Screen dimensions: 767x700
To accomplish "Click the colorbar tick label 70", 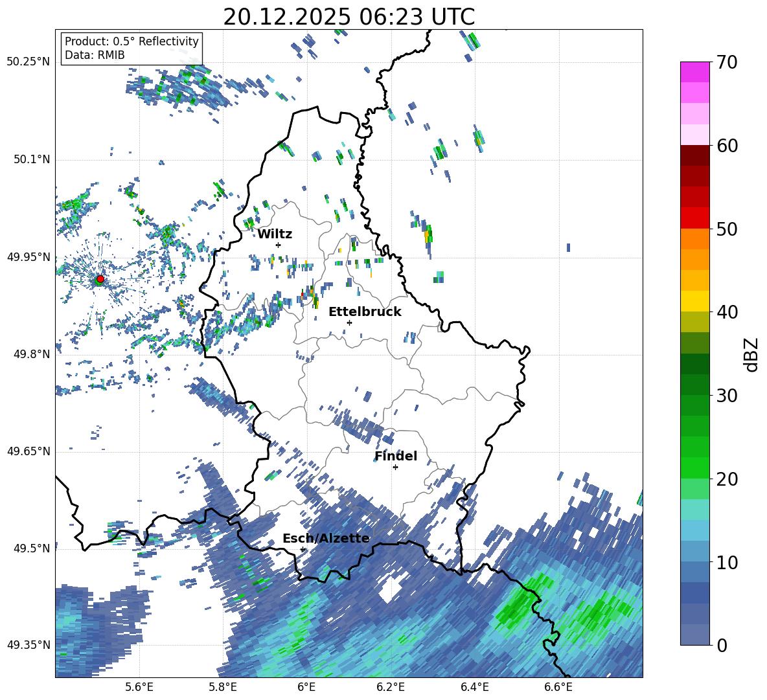I will 727,63.
